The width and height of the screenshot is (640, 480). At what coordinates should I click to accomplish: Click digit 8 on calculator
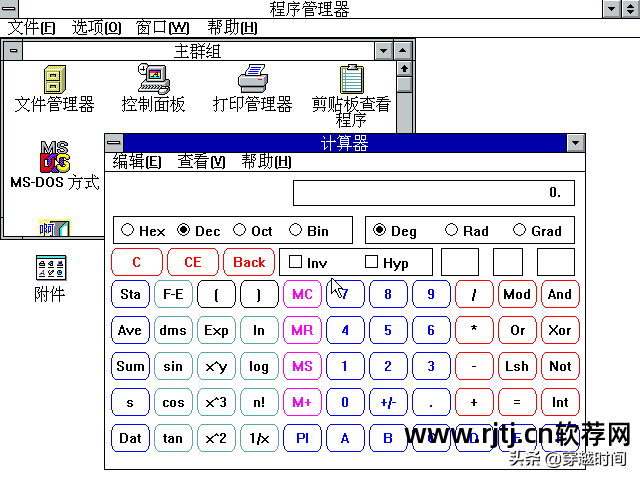click(388, 294)
